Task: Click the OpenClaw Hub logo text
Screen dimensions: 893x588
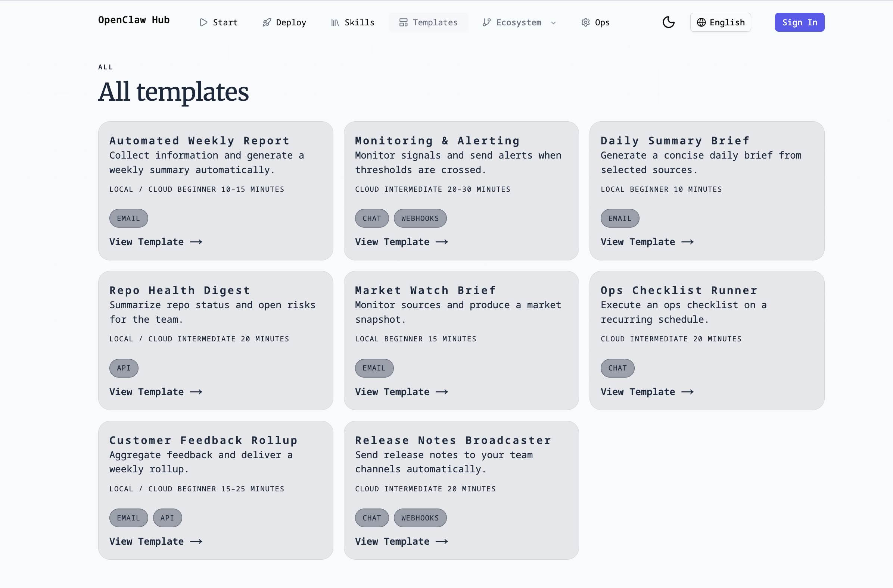Action: coord(134,20)
